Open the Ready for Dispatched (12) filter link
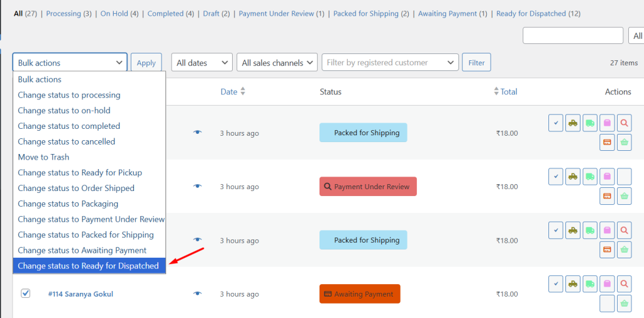Viewport: 644px width, 318px height. click(531, 14)
